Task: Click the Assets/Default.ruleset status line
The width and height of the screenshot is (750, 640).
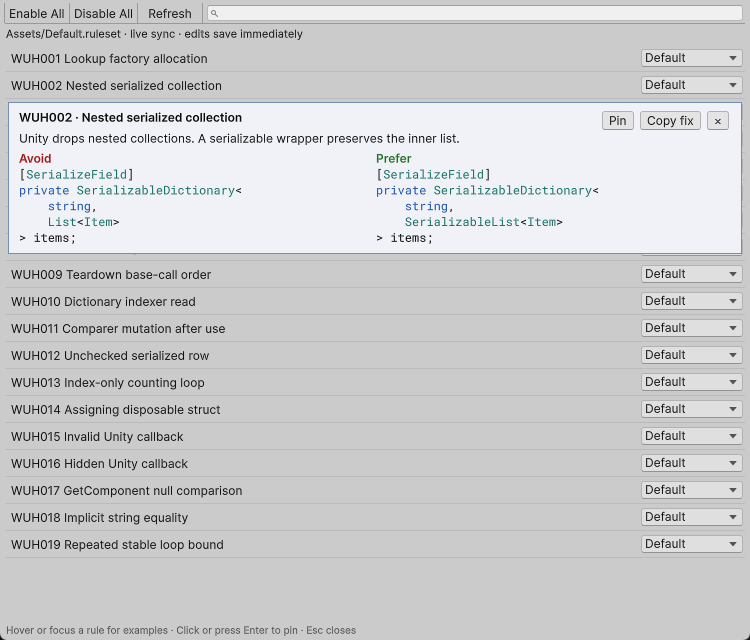Action: (154, 34)
